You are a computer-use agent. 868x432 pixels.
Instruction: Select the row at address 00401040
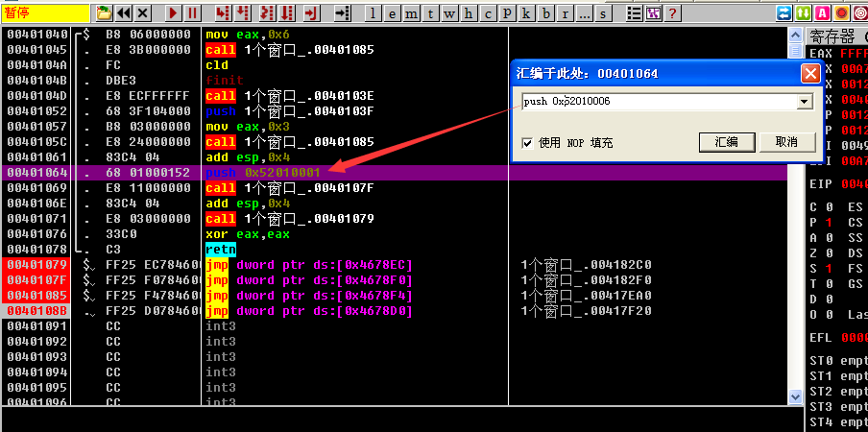(x=394, y=35)
